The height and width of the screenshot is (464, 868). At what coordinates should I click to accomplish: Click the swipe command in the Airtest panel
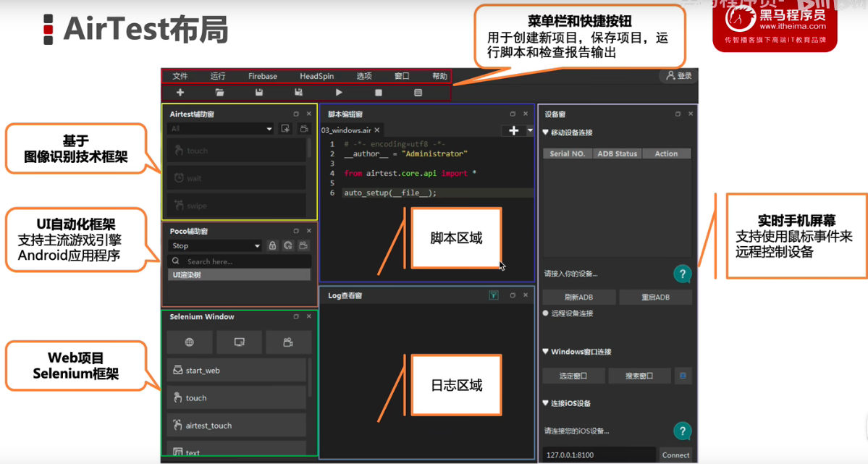[x=237, y=205]
